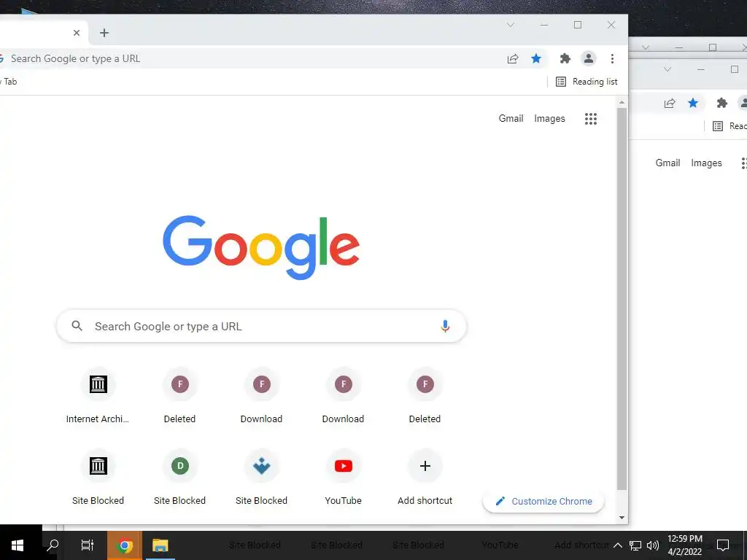
Task: Open Site Blocked shortcut with blue diamond icon
Action: [x=262, y=477]
